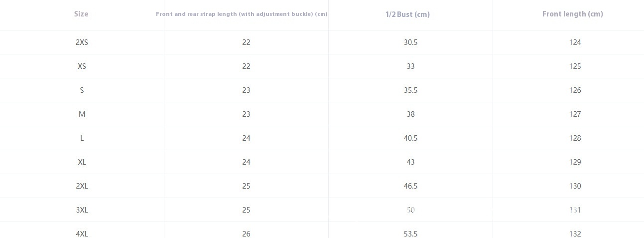Select the 2XS size row label
Screen dimensions: 644x238
coord(82,42)
